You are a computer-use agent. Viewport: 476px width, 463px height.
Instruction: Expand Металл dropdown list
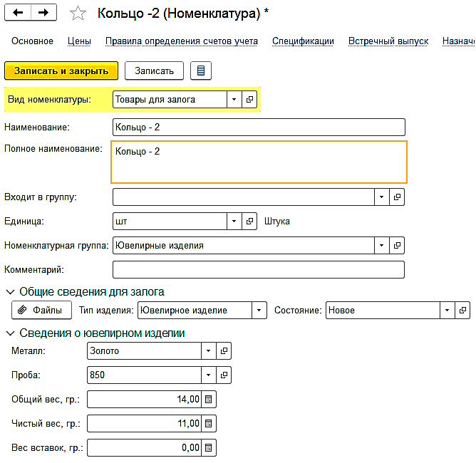(209, 350)
